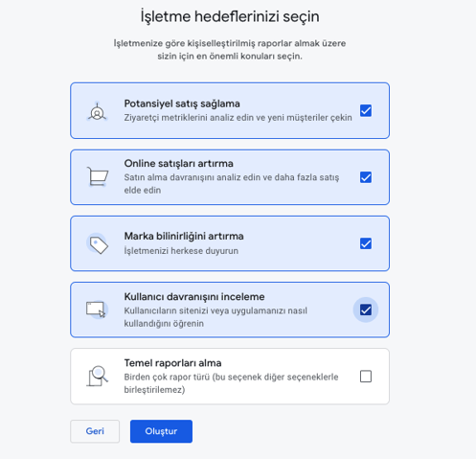Click the Birden çok rapor türü description
Viewport: 476px width, 459px height.
(231, 383)
